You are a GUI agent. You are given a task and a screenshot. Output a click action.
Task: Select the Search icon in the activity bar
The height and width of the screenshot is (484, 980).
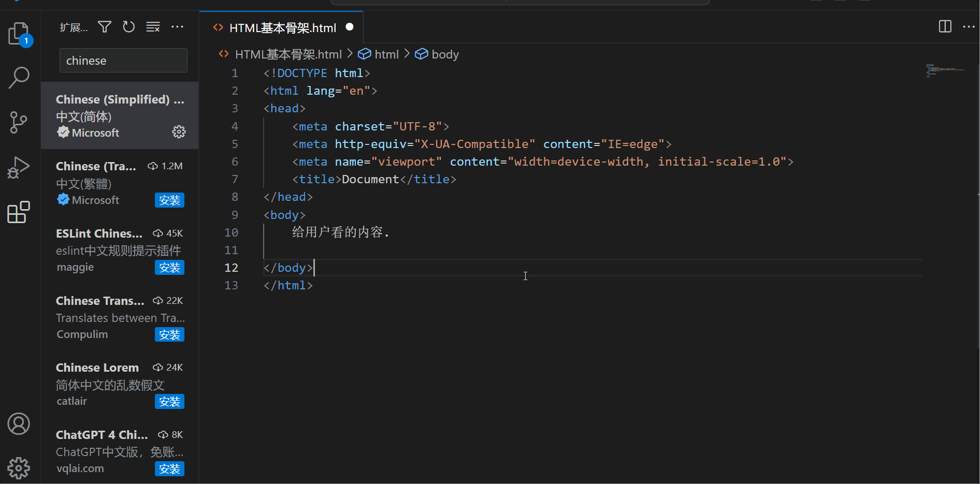18,78
